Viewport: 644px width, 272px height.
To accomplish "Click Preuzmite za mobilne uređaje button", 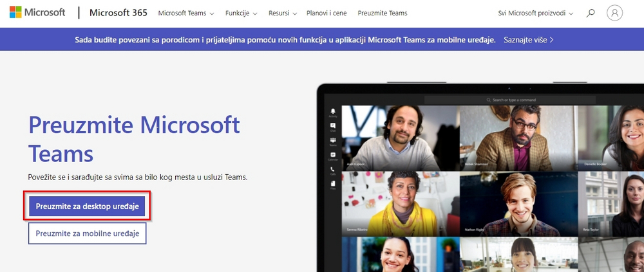I will pos(87,233).
